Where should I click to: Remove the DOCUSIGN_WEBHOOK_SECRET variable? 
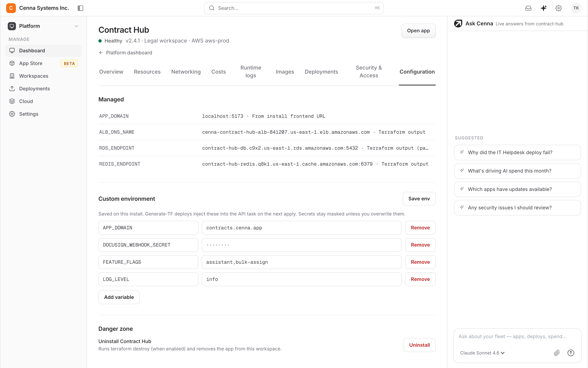[x=420, y=245]
